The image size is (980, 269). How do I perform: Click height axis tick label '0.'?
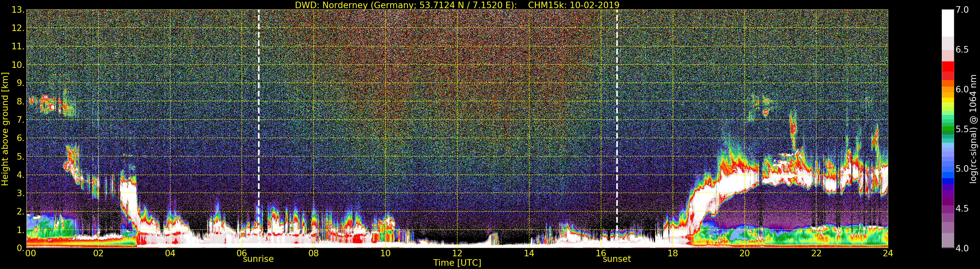(x=21, y=248)
